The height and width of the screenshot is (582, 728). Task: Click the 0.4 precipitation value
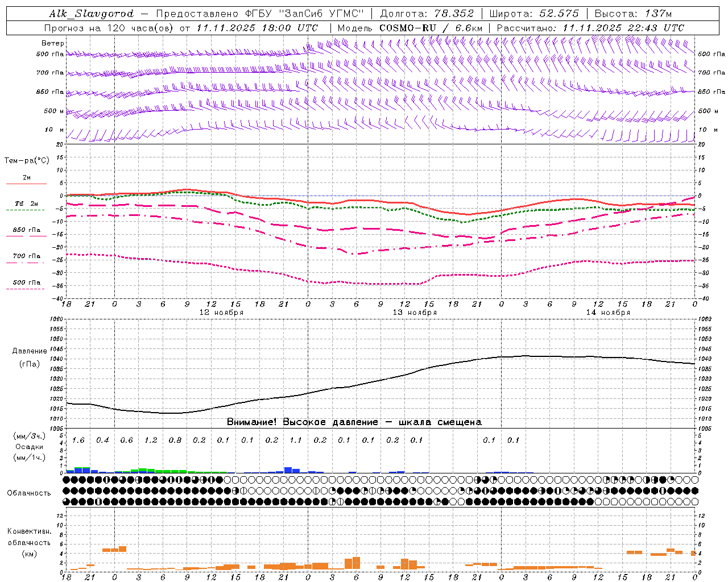[x=102, y=440]
